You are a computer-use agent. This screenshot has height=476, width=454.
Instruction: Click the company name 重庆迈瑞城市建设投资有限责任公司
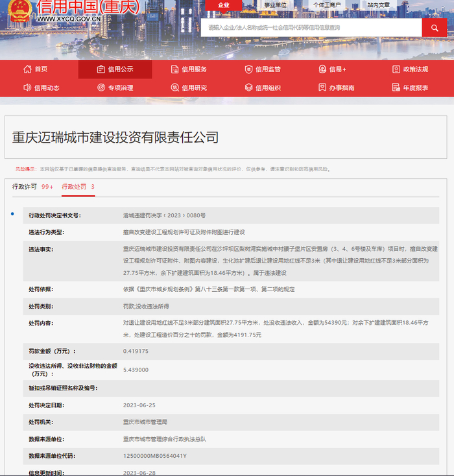click(x=115, y=137)
